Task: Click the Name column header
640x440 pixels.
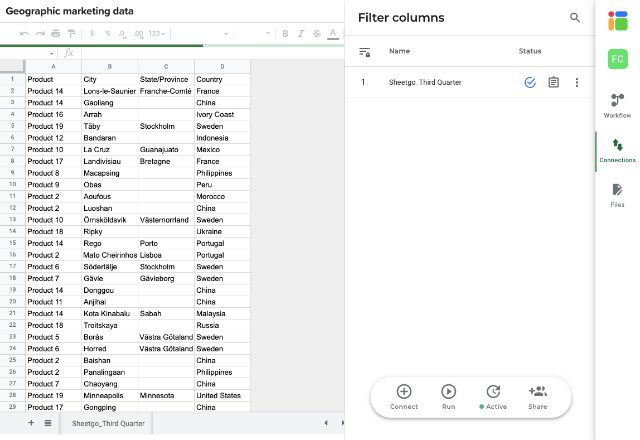Action: 399,51
